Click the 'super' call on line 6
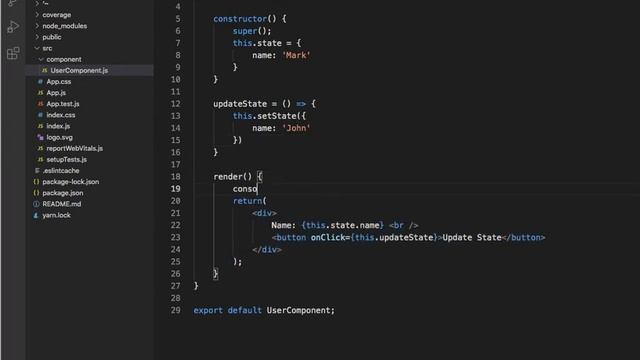The height and width of the screenshot is (360, 640). (245, 31)
